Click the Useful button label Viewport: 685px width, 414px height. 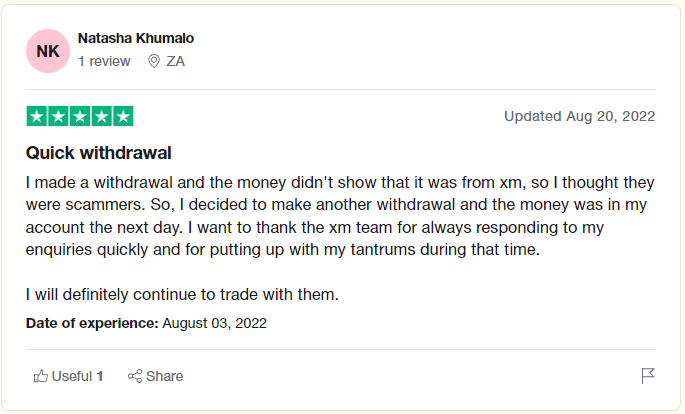pyautogui.click(x=72, y=376)
